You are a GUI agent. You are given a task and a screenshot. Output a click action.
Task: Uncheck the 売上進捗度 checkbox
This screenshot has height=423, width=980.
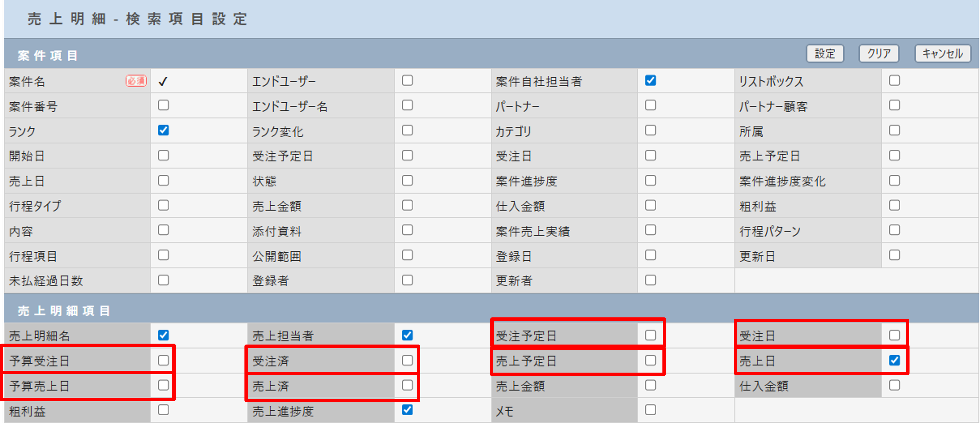pyautogui.click(x=407, y=410)
